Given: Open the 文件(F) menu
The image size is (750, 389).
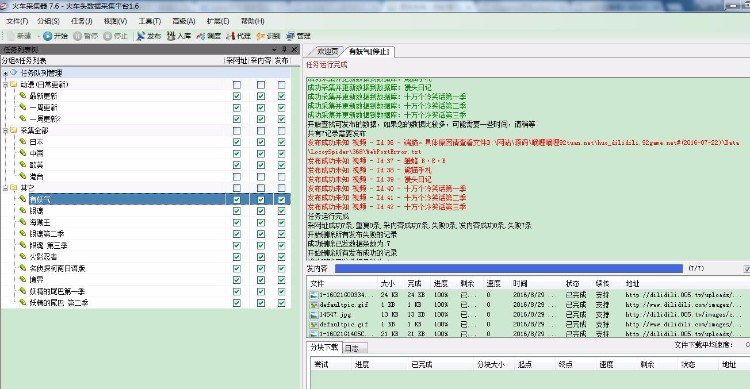Looking at the screenshot, I should pos(17,21).
